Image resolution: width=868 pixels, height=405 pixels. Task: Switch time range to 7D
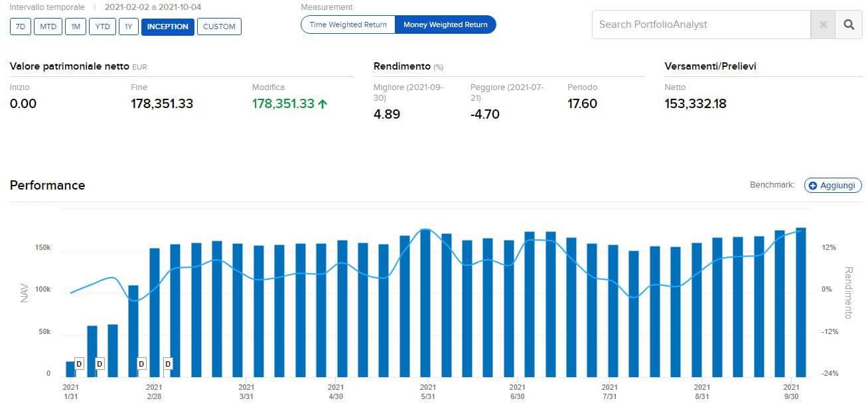click(x=20, y=27)
